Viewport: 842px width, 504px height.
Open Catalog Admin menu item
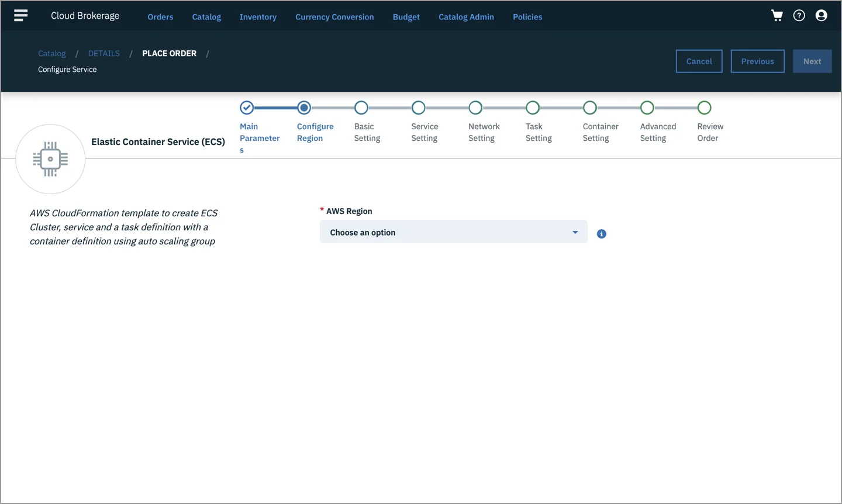click(466, 17)
